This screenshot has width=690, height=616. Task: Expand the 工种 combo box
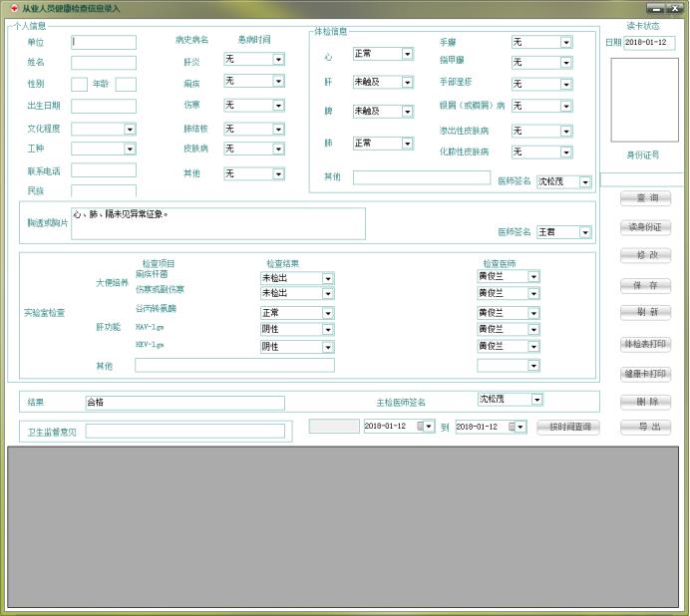[130, 149]
